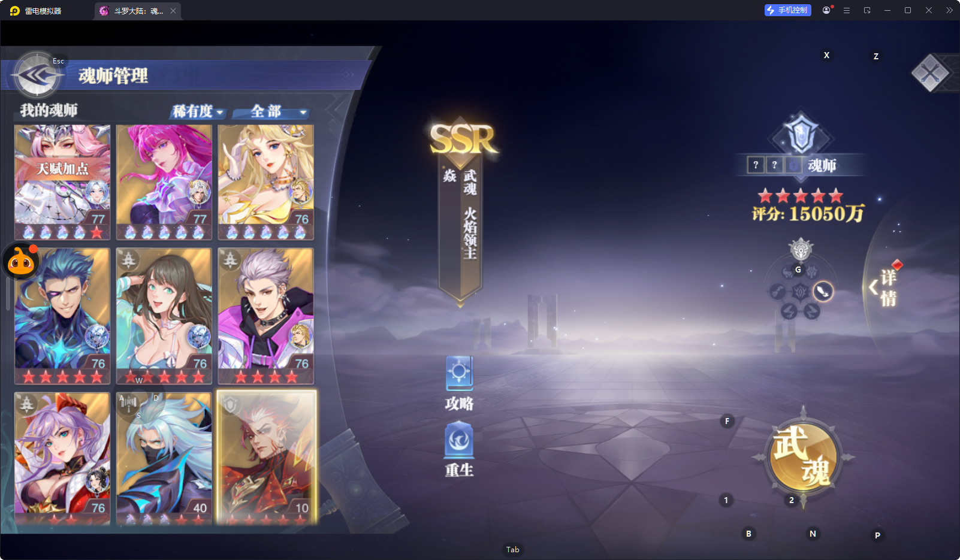Image resolution: width=960 pixels, height=560 pixels.
Task: Go back using the Esc arrow button
Action: 37,76
